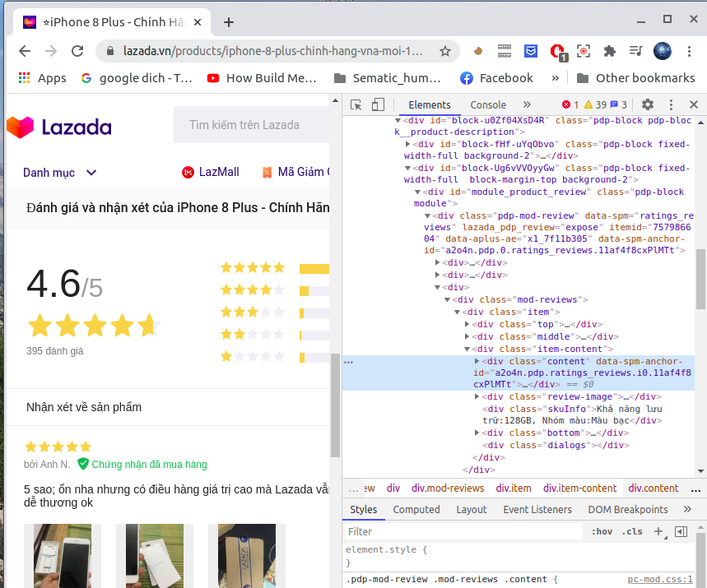Screen dimensions: 707x588
Task: Click the cookie extension icon
Action: click(x=478, y=51)
